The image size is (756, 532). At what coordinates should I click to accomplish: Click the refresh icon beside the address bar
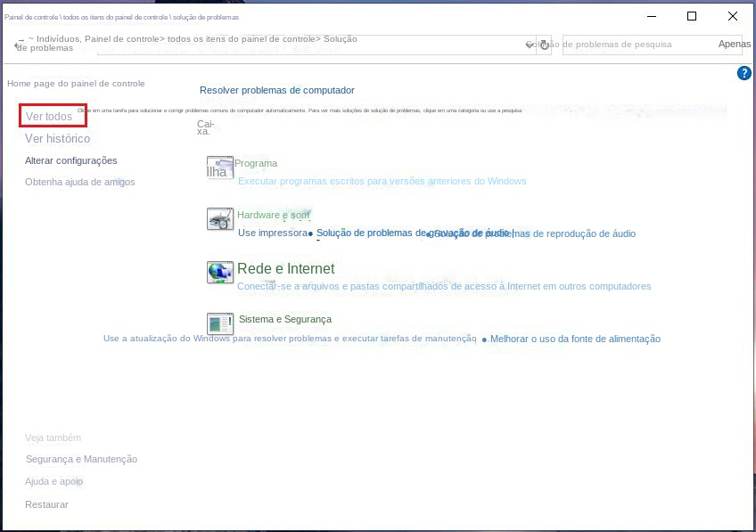(x=545, y=45)
